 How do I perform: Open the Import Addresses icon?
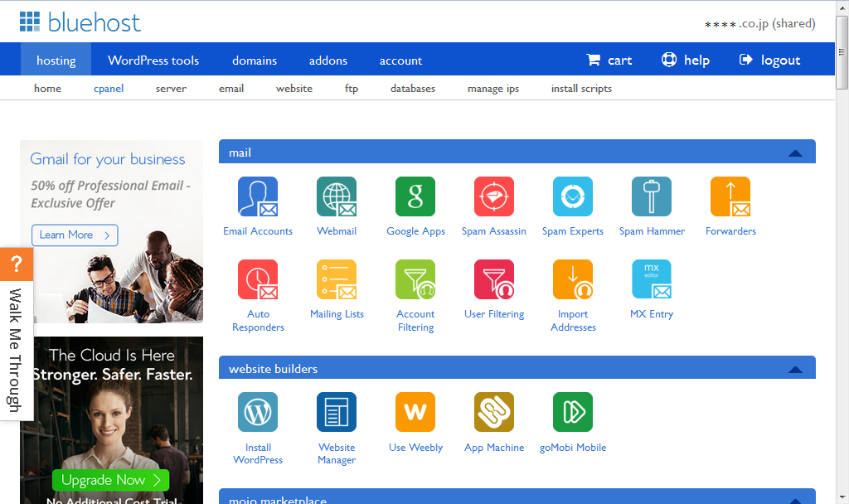click(x=573, y=279)
